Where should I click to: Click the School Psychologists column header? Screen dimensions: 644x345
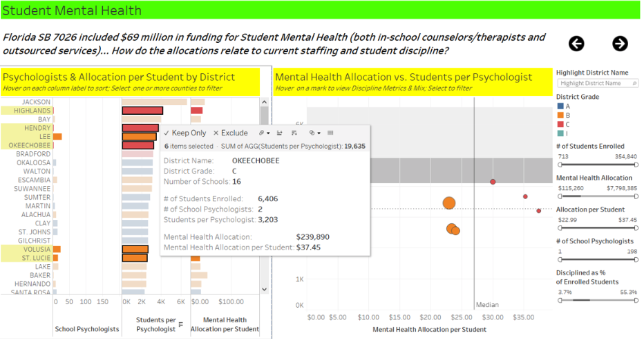(x=86, y=329)
